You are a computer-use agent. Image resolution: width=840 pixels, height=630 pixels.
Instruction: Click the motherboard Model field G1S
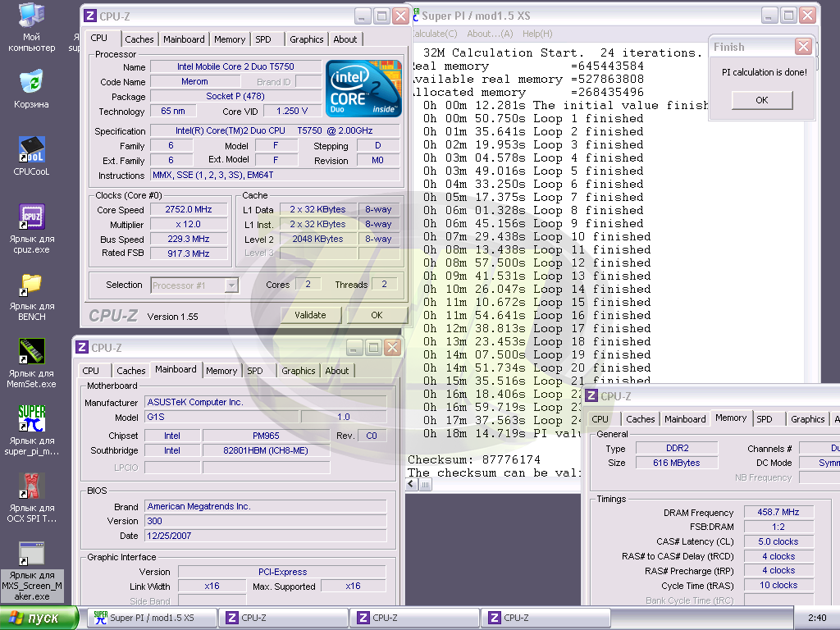(221, 417)
